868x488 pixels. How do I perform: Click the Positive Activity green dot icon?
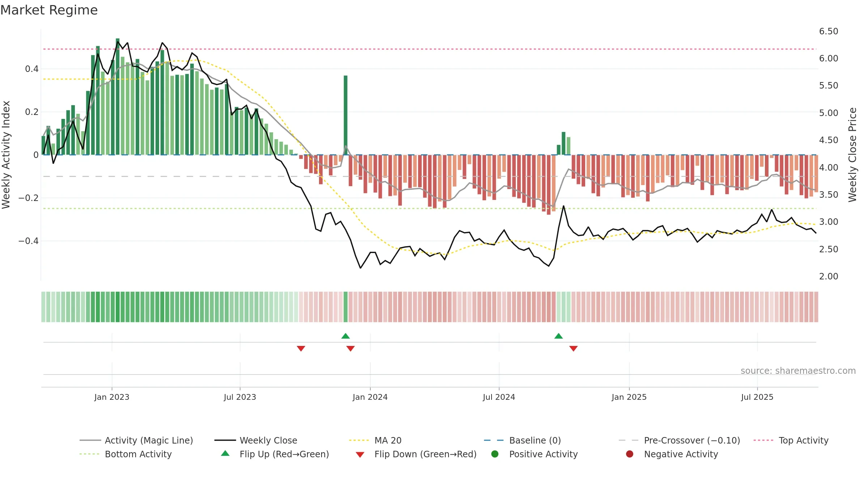[x=495, y=454]
